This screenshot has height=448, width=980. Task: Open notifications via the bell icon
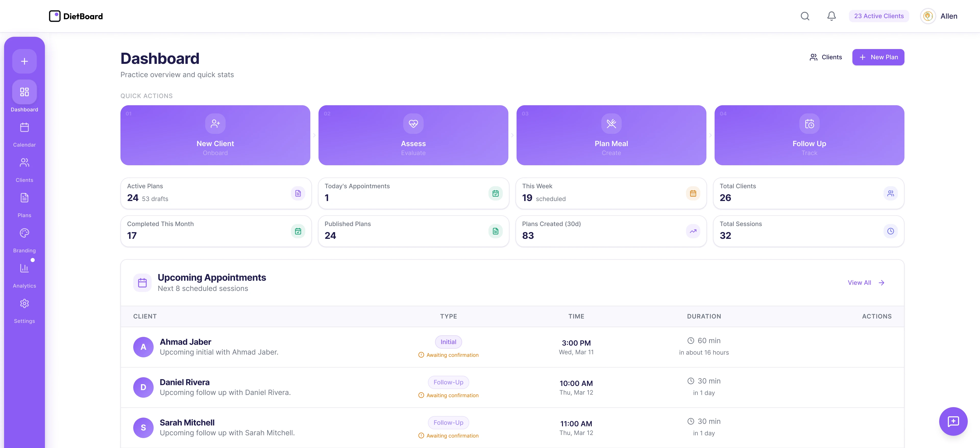click(831, 16)
